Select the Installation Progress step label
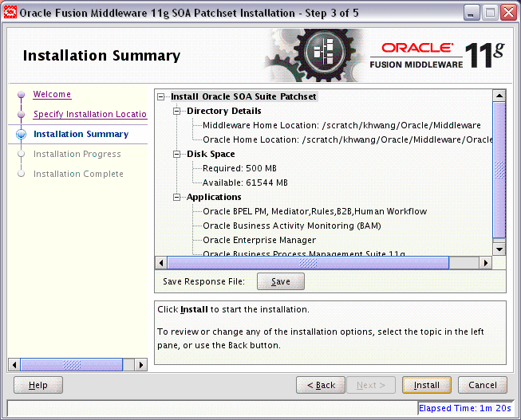The image size is (521, 420). (77, 154)
